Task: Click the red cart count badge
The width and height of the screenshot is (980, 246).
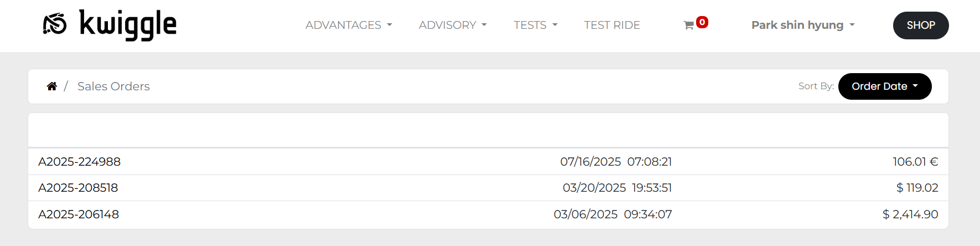Action: [x=702, y=22]
